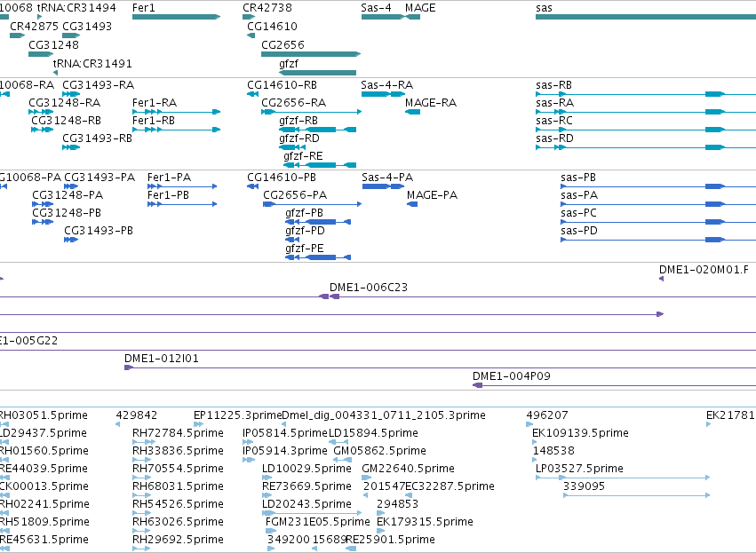Select the sas-RC transcript label
This screenshot has height=553, width=756.
554,121
